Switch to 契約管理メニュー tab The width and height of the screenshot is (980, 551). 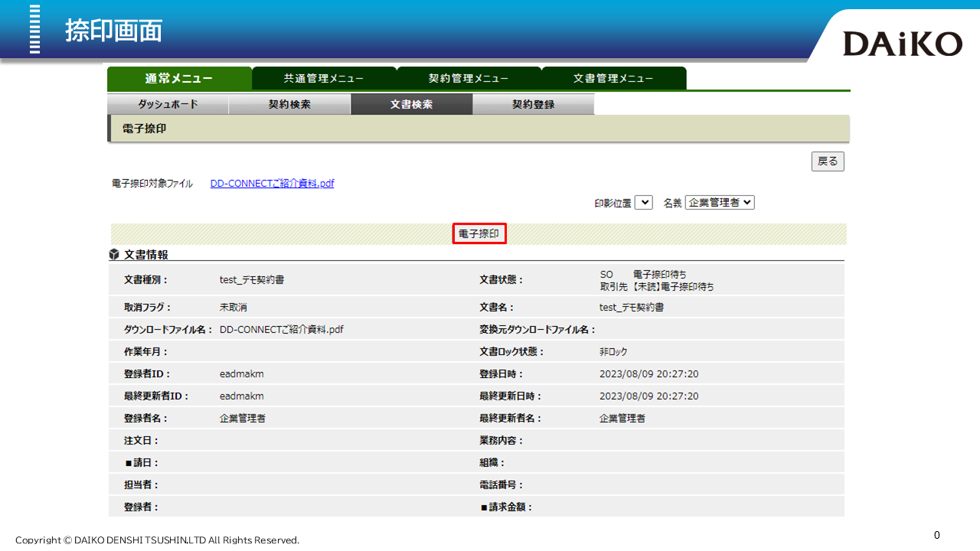pyautogui.click(x=469, y=78)
